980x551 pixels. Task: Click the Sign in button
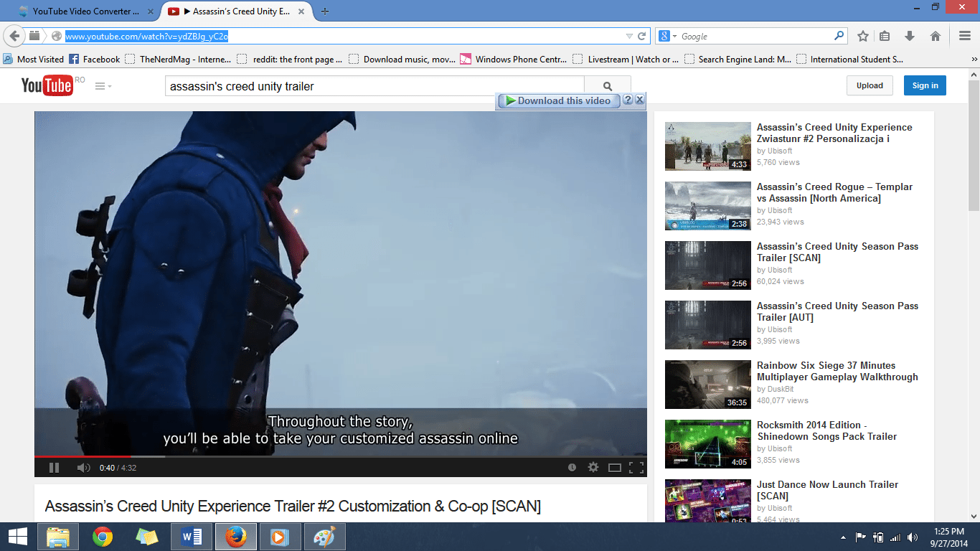pos(924,85)
